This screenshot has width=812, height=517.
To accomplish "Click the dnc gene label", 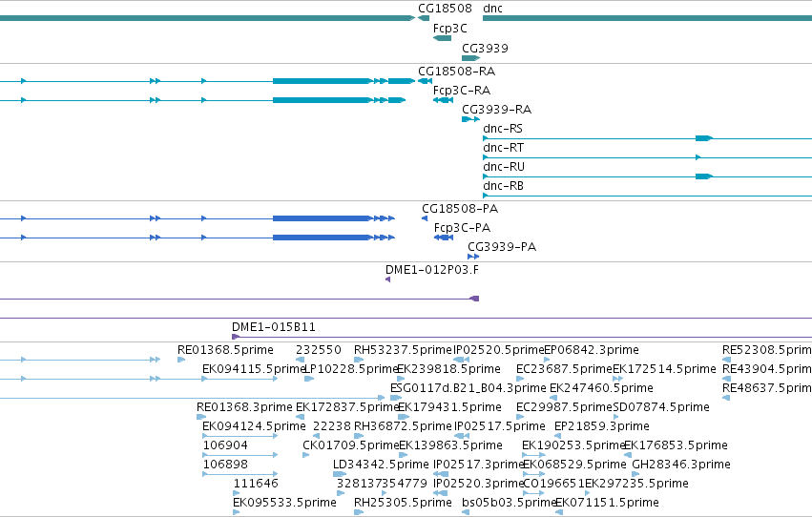I will [x=492, y=9].
